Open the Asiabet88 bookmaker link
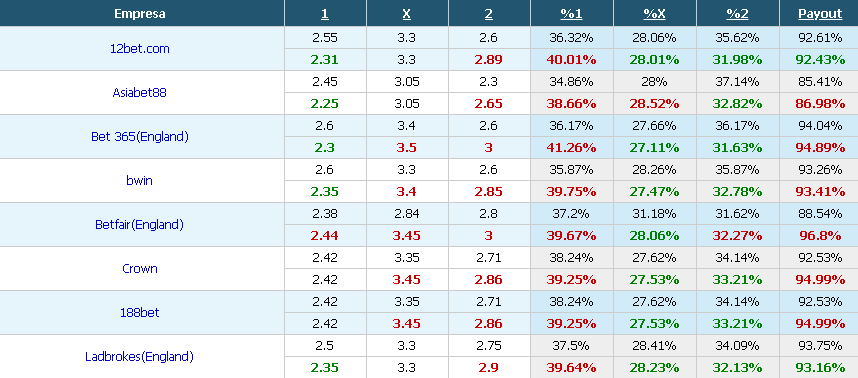Screen dimensions: 858x378 (140, 92)
